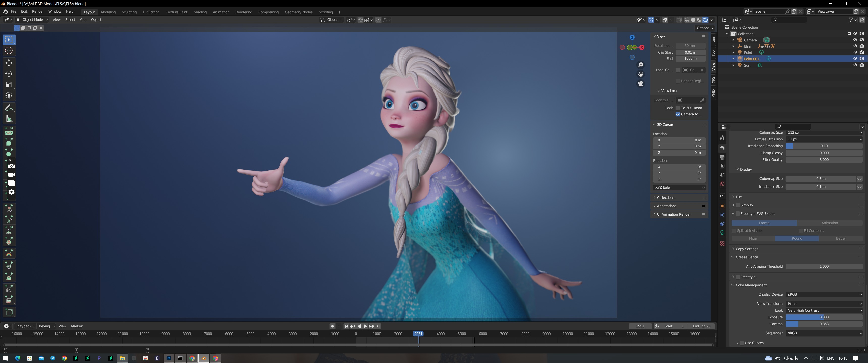Open XYZ Euler rotation mode dropdown
868x363 pixels.
(x=679, y=187)
